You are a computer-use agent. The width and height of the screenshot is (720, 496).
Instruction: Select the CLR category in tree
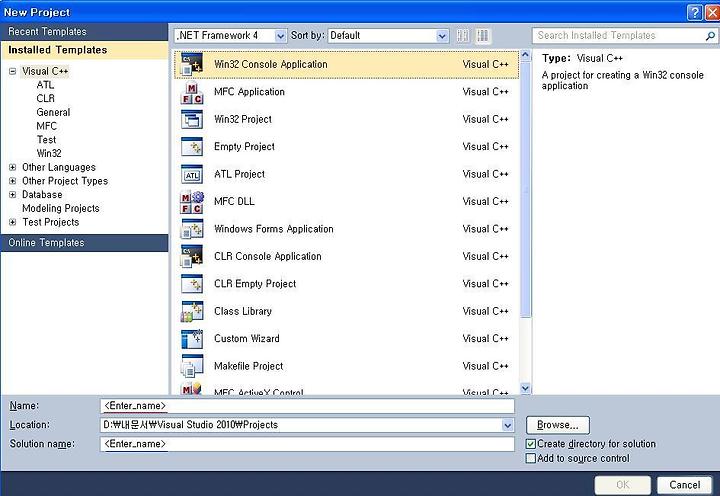pyautogui.click(x=45, y=99)
